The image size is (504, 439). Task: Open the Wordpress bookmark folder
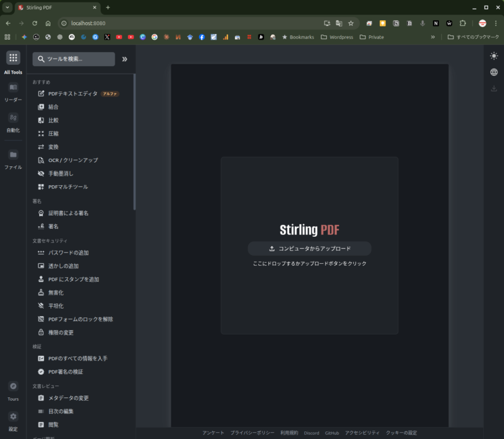[x=336, y=37]
